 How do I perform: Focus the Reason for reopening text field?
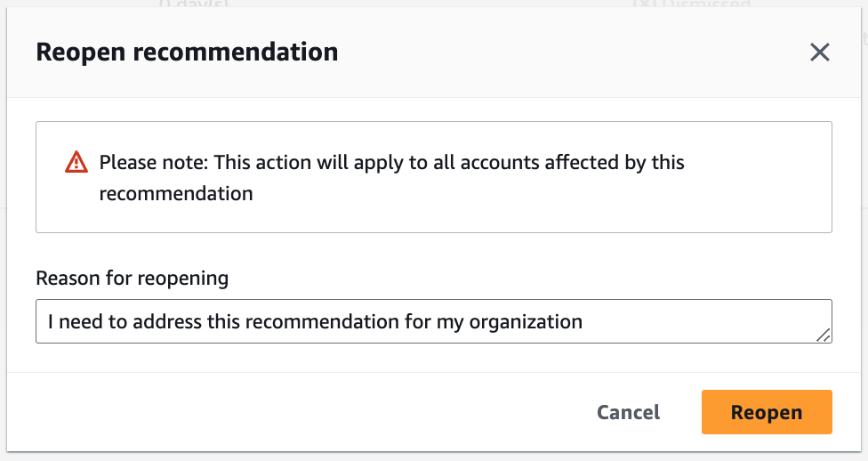[x=433, y=321]
